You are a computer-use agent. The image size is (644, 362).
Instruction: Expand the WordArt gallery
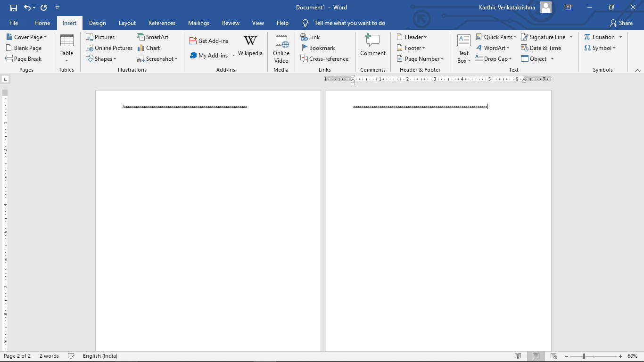493,48
